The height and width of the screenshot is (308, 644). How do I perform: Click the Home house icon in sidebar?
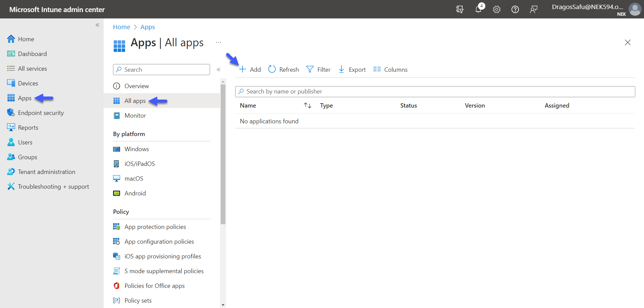11,39
